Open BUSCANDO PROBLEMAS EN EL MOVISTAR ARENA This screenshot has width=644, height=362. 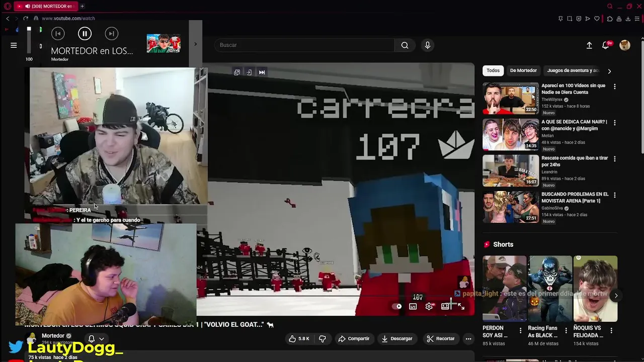point(511,207)
